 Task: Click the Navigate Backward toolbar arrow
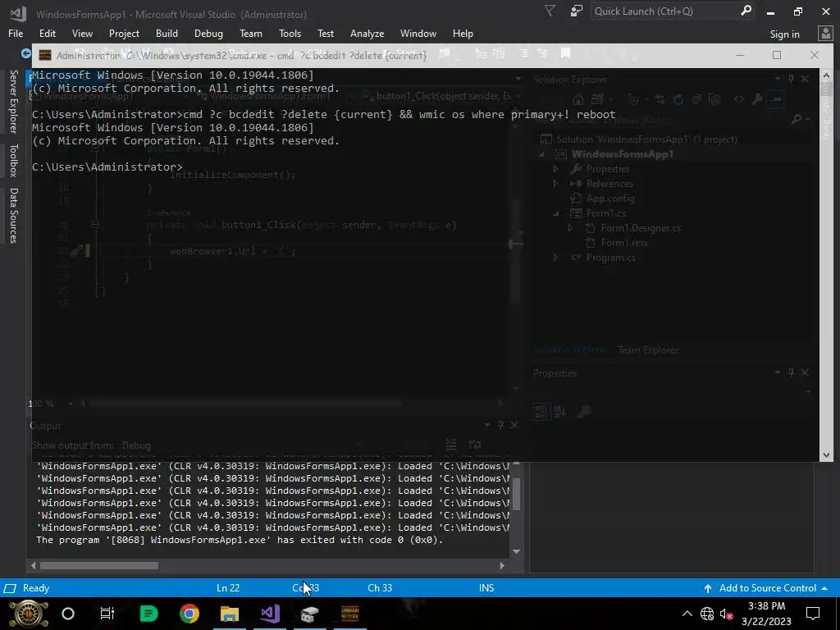pyautogui.click(x=25, y=53)
